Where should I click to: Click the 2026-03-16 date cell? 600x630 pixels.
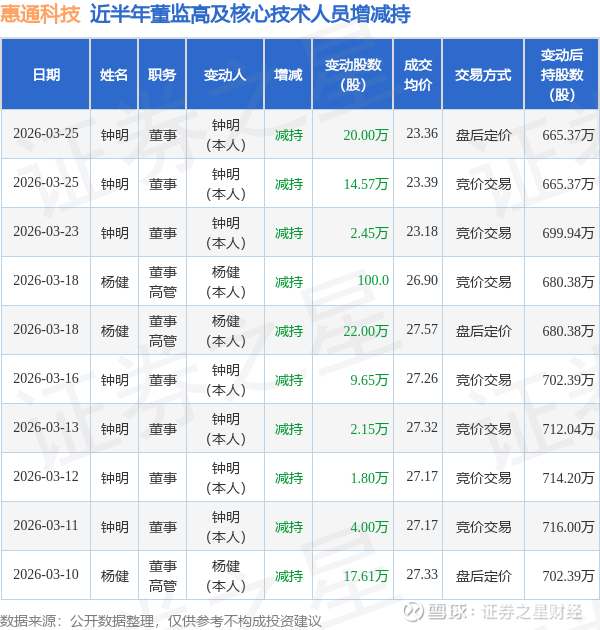(46, 378)
